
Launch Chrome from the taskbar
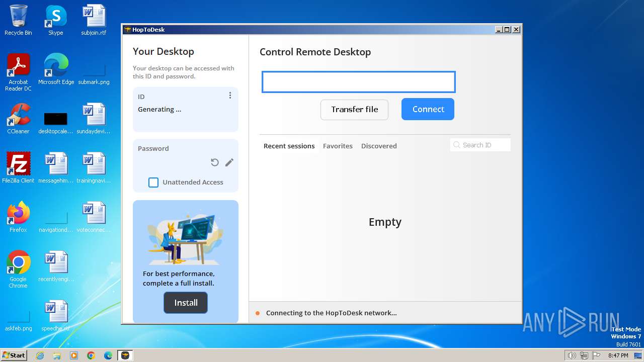click(x=91, y=355)
